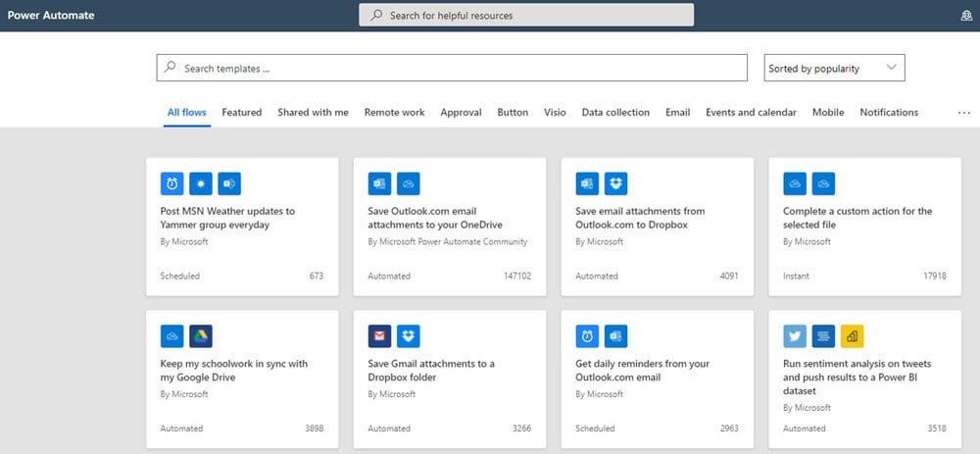
Task: Click the 3518 usage count
Action: [x=936, y=429]
